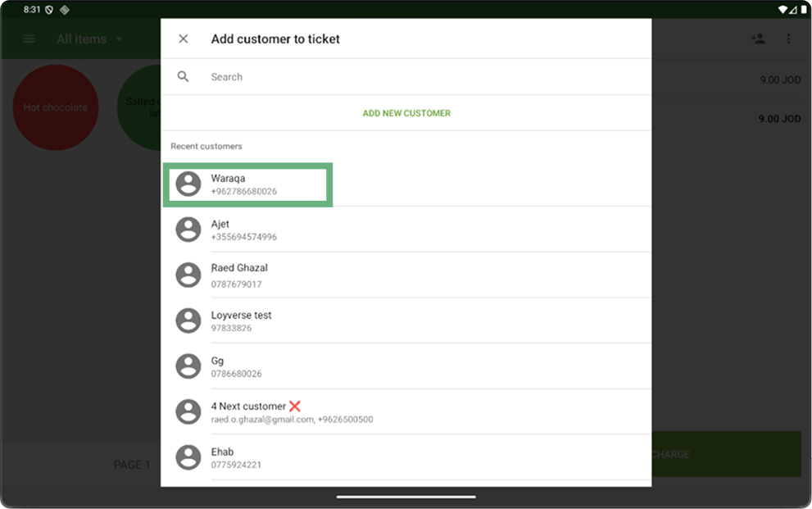Image resolution: width=812 pixels, height=509 pixels.
Task: Click the search magnifier icon
Action: click(x=183, y=76)
